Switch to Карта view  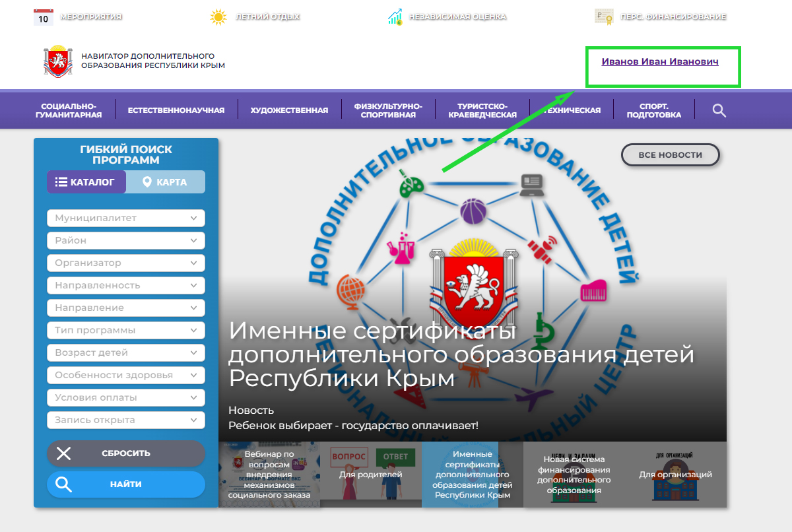pyautogui.click(x=165, y=182)
